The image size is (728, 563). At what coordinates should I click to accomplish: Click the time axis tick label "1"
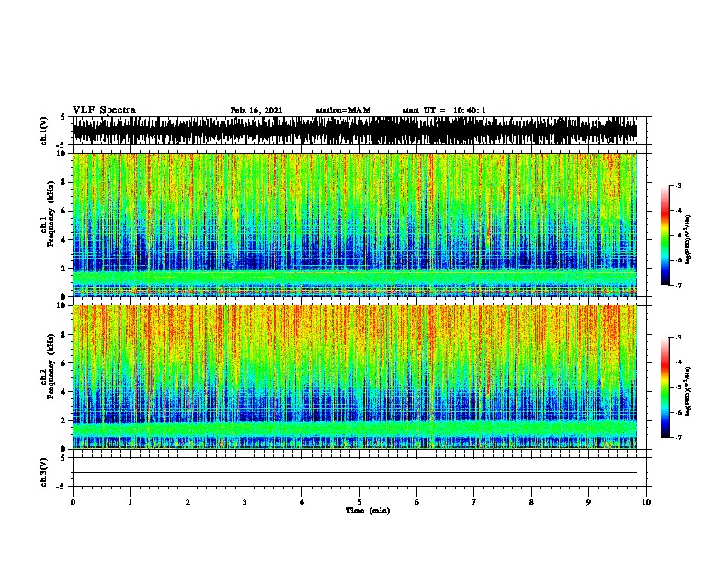(x=130, y=502)
